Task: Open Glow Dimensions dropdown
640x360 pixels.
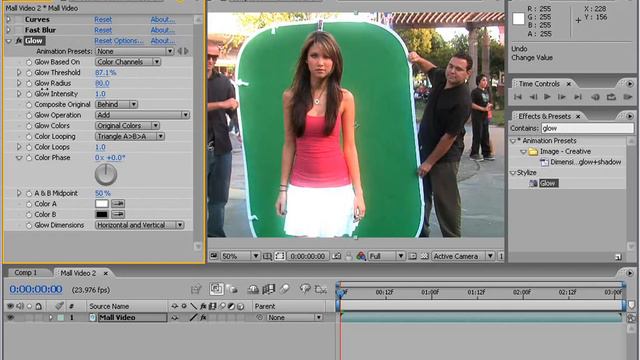Action: (140, 225)
